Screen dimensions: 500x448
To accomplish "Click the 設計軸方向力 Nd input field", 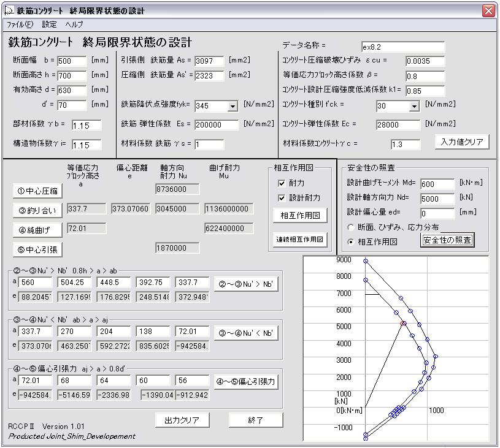I will [x=437, y=199].
